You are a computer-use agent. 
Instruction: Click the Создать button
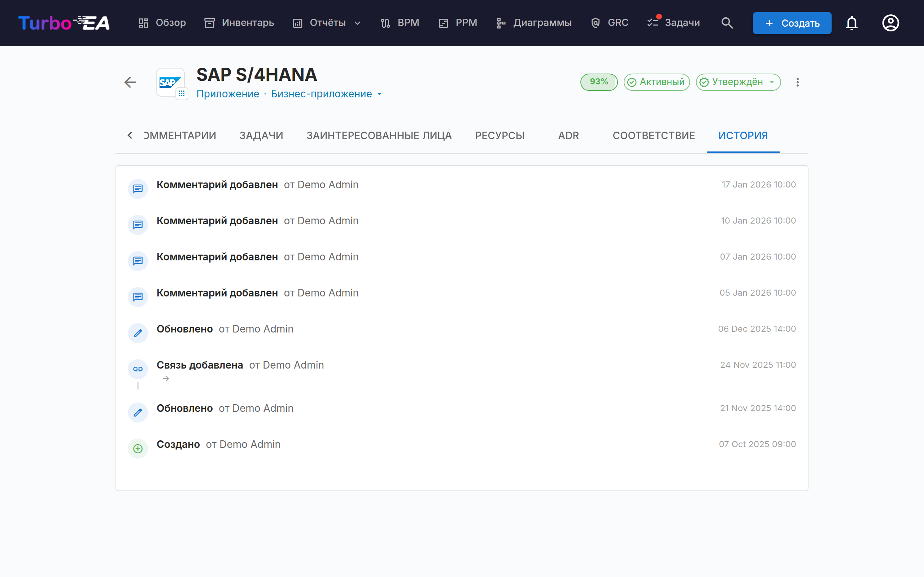click(792, 23)
